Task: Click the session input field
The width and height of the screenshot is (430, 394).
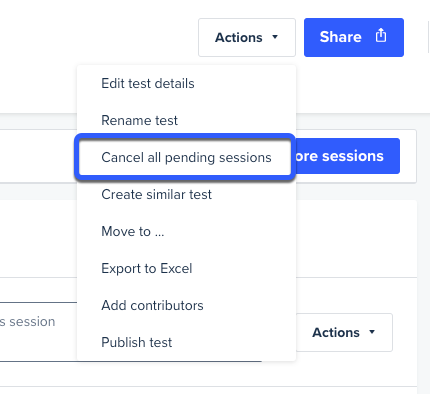Action: click(x=38, y=332)
